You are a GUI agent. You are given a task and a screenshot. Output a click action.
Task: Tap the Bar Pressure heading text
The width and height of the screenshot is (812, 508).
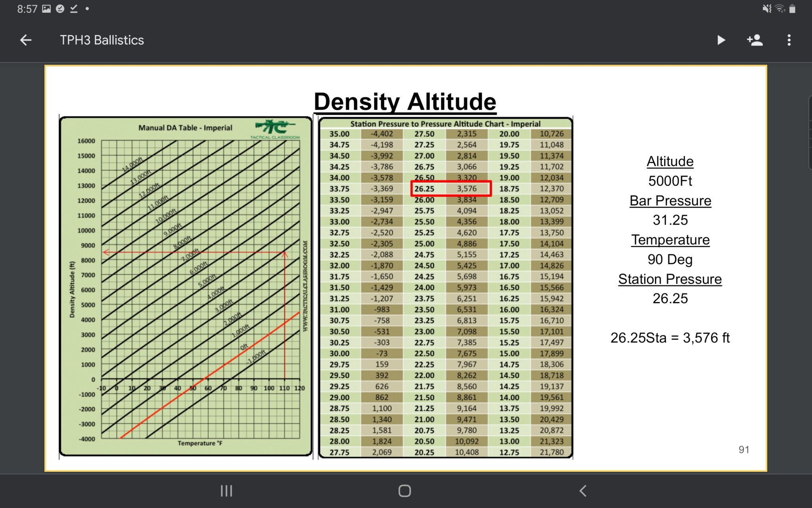pos(670,201)
